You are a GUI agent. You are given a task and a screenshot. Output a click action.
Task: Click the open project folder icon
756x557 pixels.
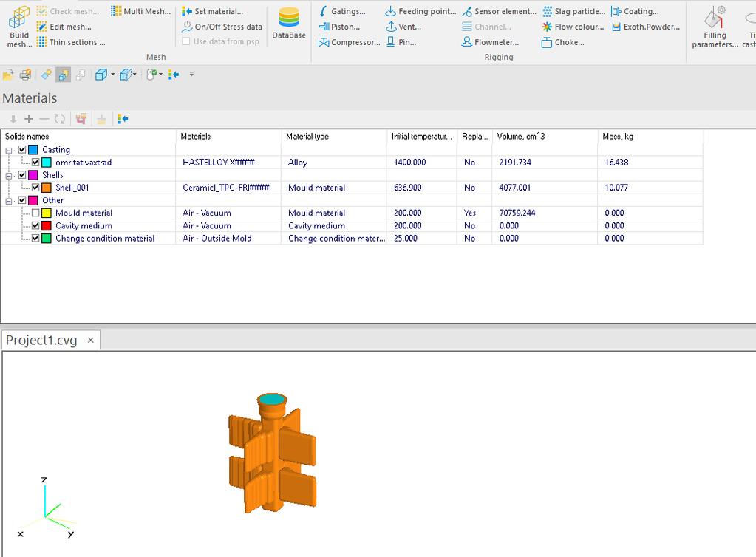click(8, 75)
